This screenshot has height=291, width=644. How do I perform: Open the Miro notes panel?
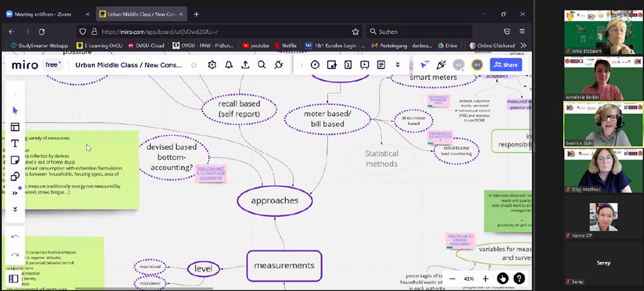pos(381,65)
